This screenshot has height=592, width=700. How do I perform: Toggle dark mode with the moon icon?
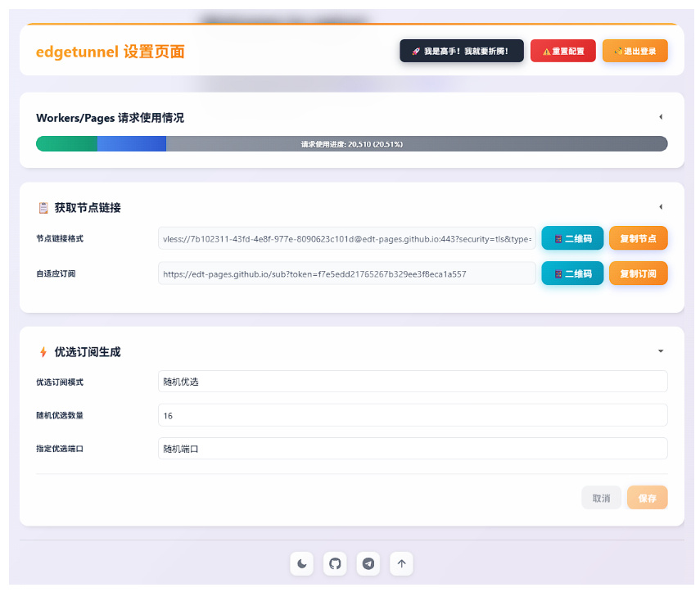click(x=302, y=564)
